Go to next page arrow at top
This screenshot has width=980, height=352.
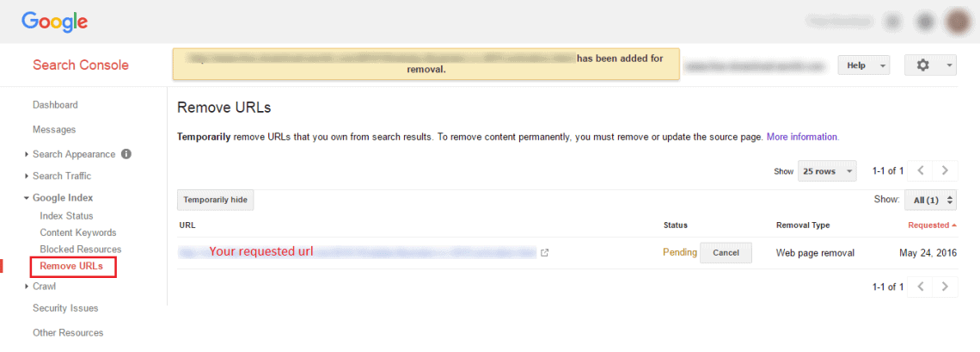[x=945, y=170]
